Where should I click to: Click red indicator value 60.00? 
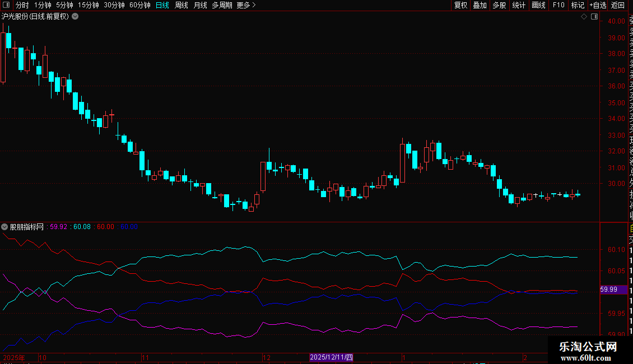pyautogui.click(x=105, y=227)
